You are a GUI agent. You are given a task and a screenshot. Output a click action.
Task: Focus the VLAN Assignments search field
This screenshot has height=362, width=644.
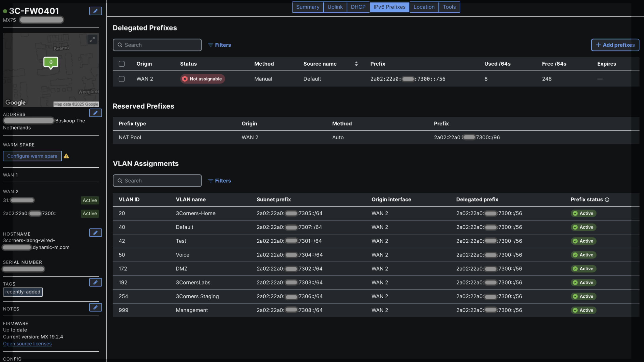pyautogui.click(x=157, y=181)
